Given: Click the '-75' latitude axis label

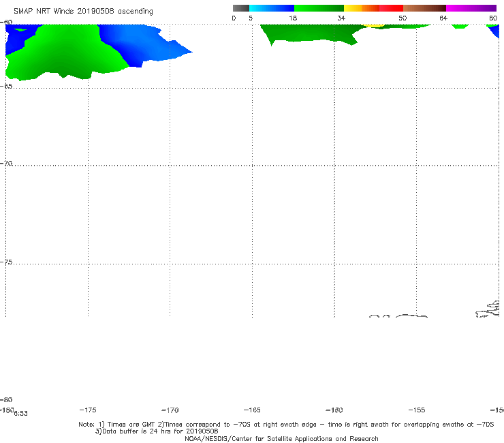Looking at the screenshot, I should (6, 262).
